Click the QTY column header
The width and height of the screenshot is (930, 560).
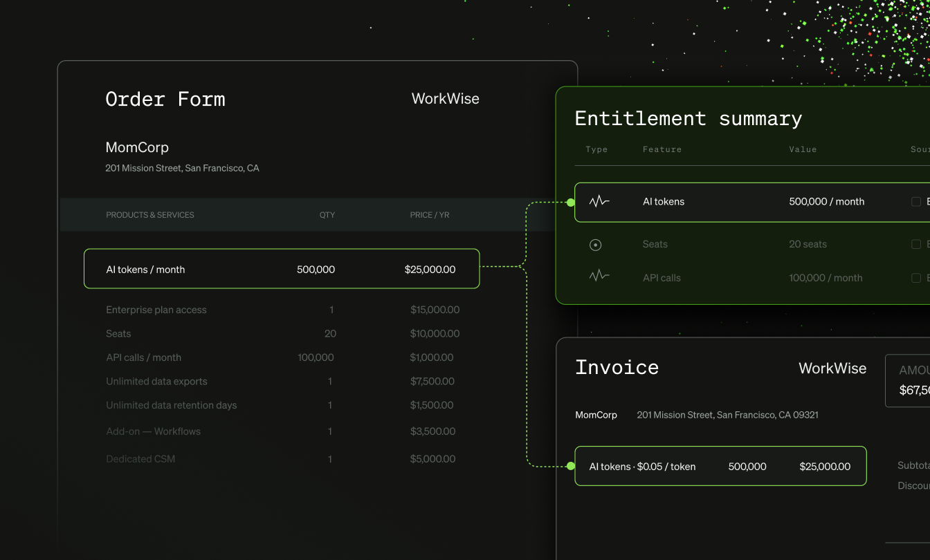(327, 215)
